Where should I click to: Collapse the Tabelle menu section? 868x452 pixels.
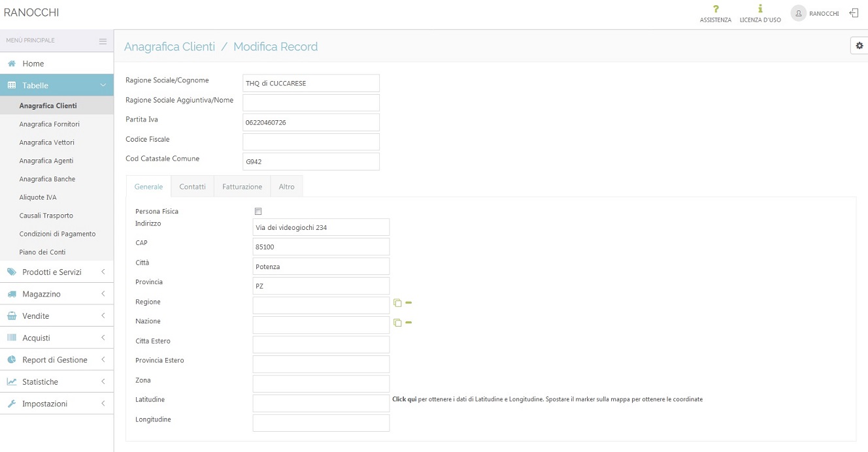pyautogui.click(x=56, y=85)
